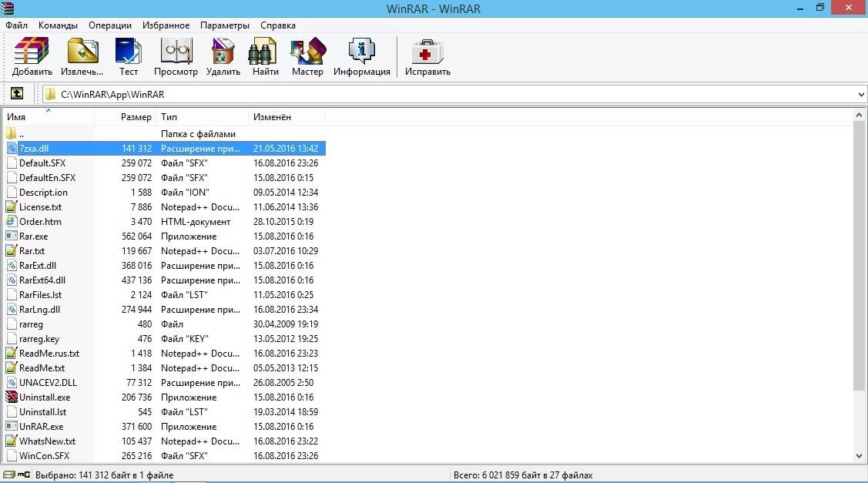Image resolution: width=868 pixels, height=483 pixels.
Task: Select the file Default.SFX
Action: (x=42, y=163)
